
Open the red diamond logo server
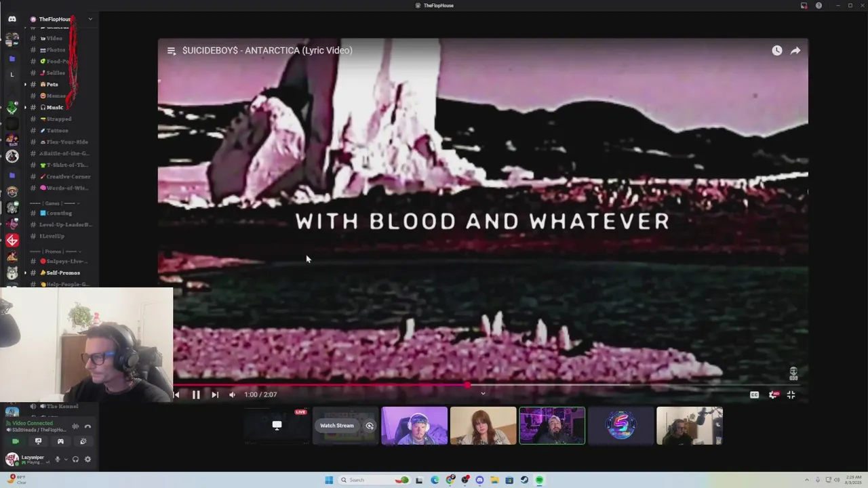tap(12, 240)
